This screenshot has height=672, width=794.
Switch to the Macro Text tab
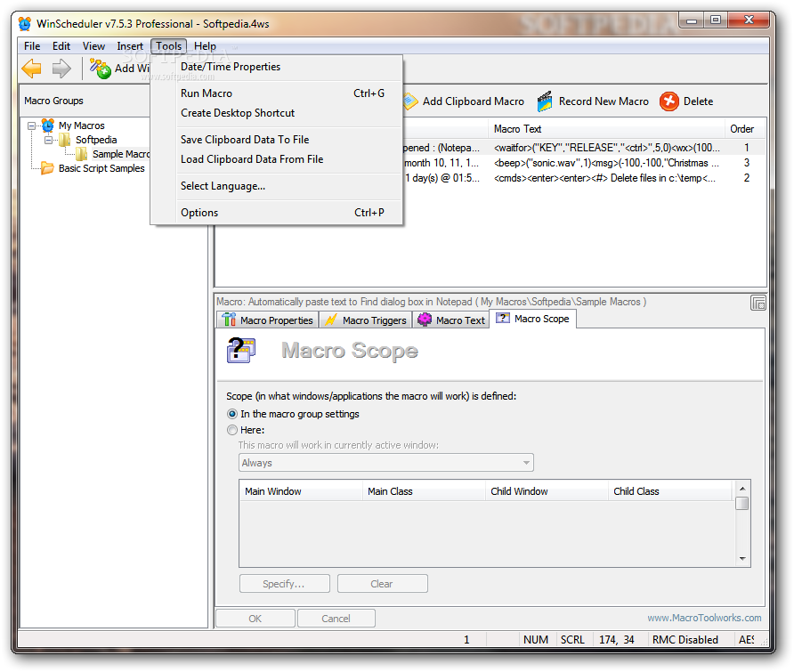pos(451,320)
